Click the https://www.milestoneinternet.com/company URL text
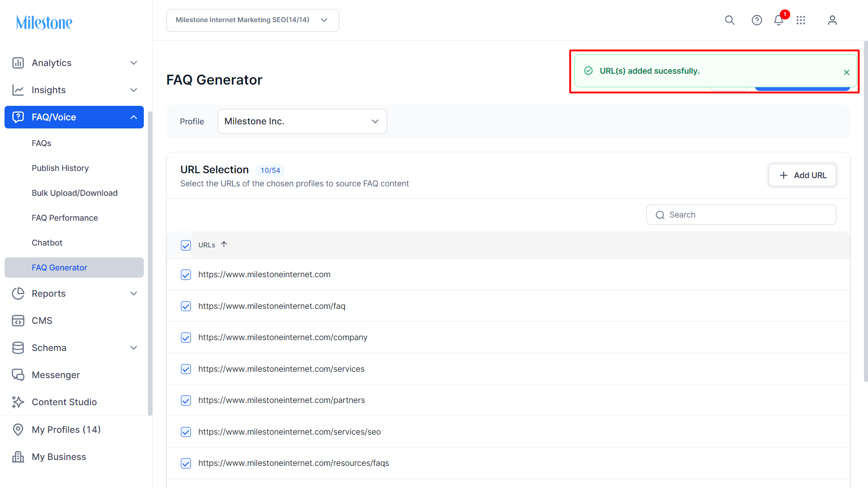Screen dimensions: 868x488 click(283, 337)
